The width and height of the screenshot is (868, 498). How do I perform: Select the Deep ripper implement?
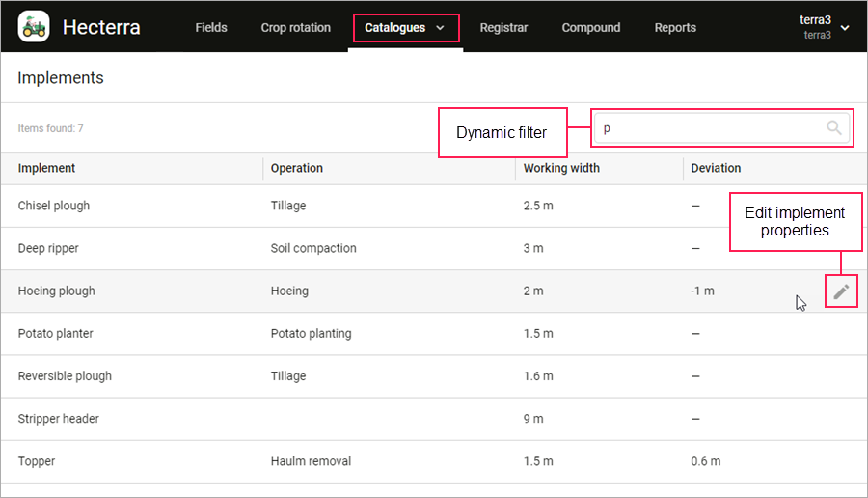(x=48, y=248)
